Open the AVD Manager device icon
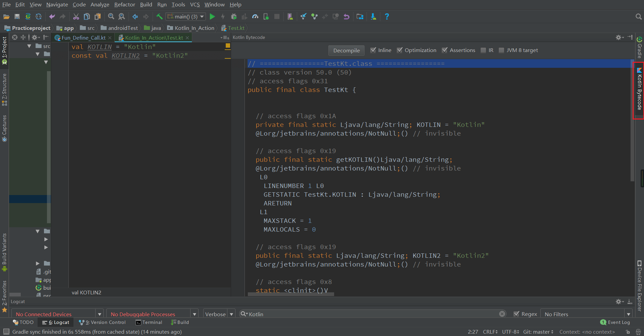644x336 pixels. pos(290,16)
